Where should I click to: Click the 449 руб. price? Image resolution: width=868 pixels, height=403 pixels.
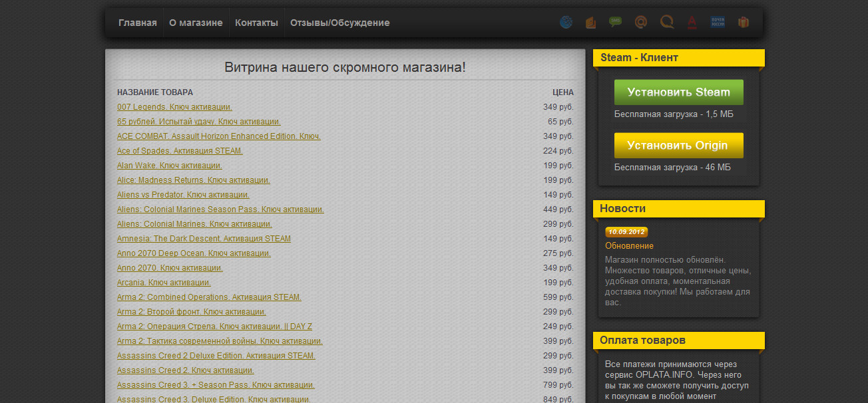pos(558,209)
